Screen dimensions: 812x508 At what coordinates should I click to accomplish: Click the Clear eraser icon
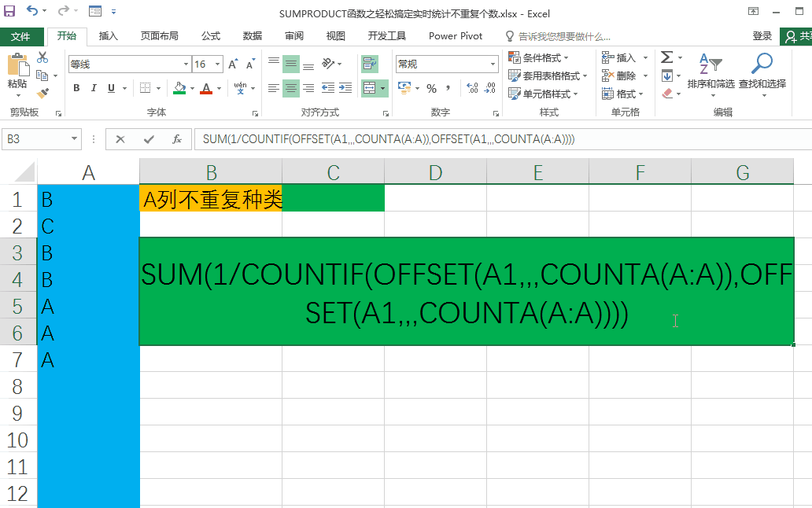coord(667,94)
